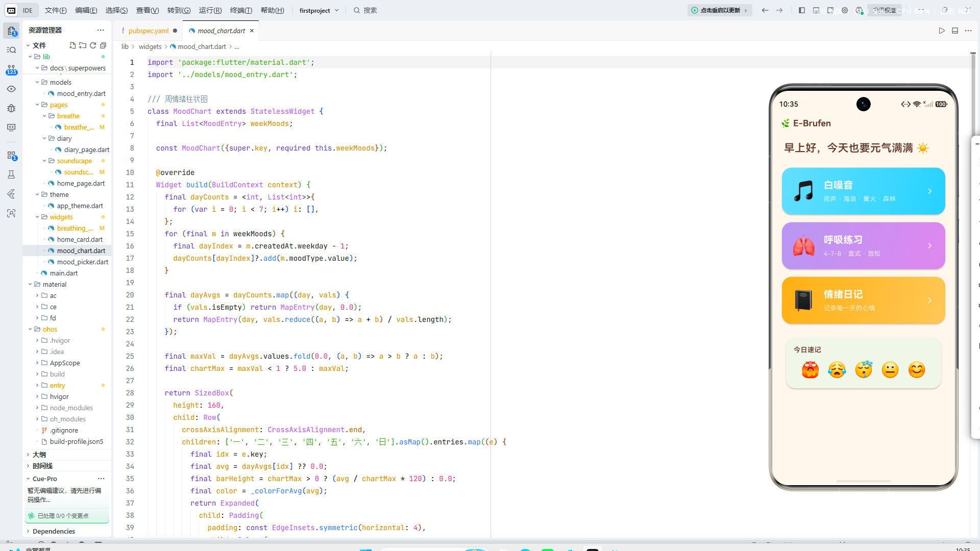Split the editor layout
Screen dimensions: 980x551
tap(955, 31)
